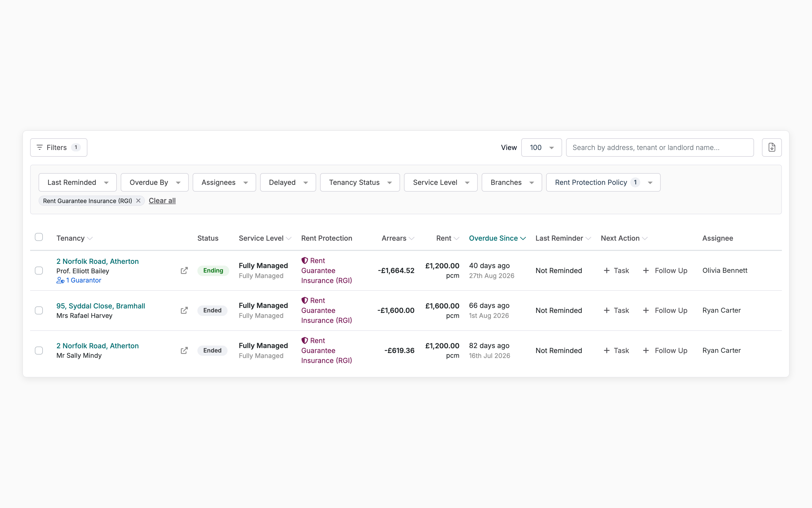Change the View 100 page size dropdown
The height and width of the screenshot is (508, 812).
(541, 147)
